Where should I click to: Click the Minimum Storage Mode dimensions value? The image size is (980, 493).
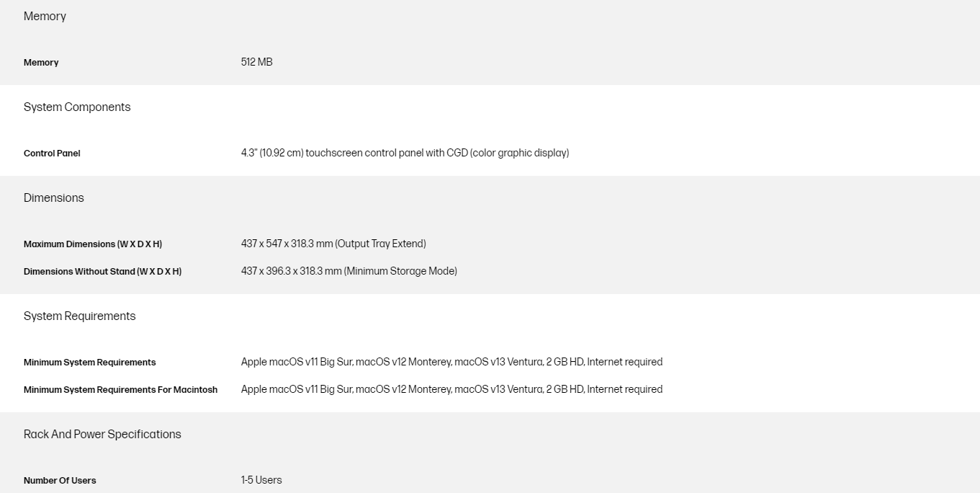(x=349, y=271)
